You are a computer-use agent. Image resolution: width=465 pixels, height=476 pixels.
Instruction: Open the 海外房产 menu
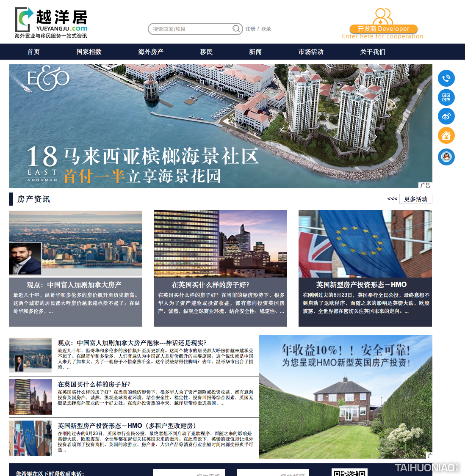151,52
